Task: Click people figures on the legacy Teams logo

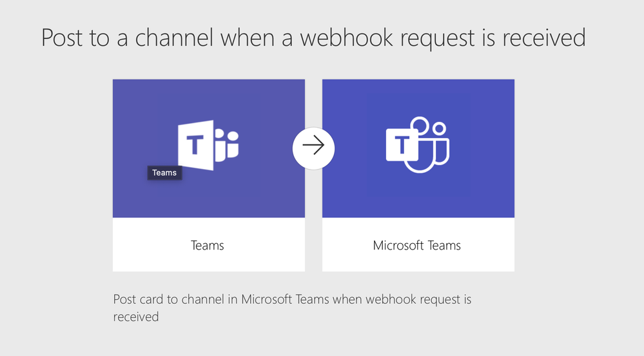Action: pos(227,145)
